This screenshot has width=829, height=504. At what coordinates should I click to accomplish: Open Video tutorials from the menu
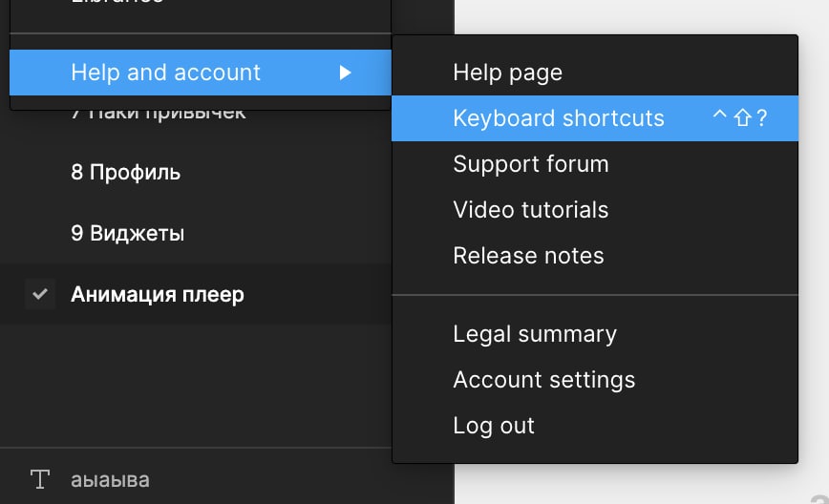coord(595,210)
